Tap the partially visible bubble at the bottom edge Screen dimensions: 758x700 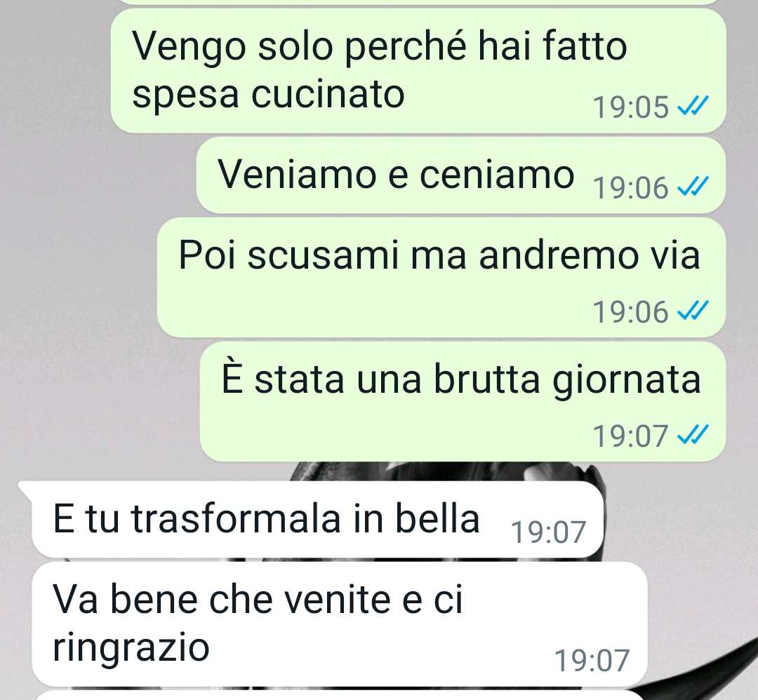(x=338, y=696)
